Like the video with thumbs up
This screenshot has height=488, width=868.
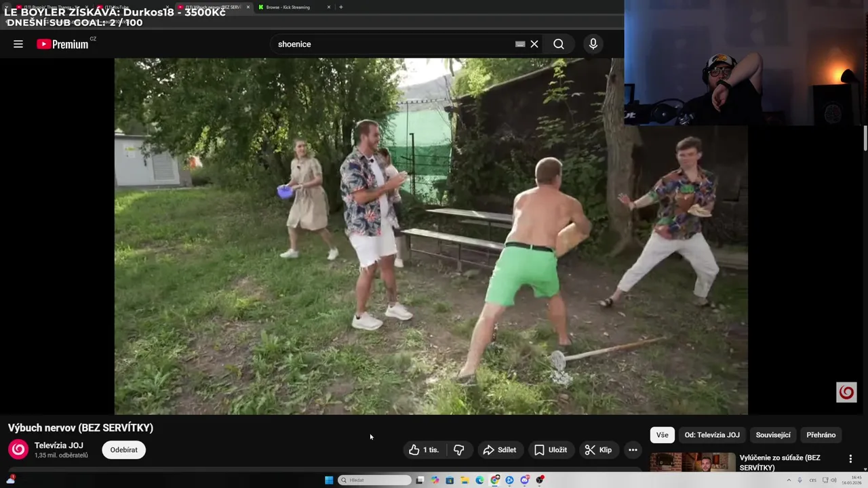425,450
